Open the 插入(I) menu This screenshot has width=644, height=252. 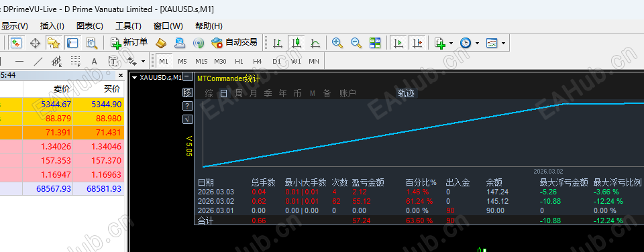click(52, 26)
